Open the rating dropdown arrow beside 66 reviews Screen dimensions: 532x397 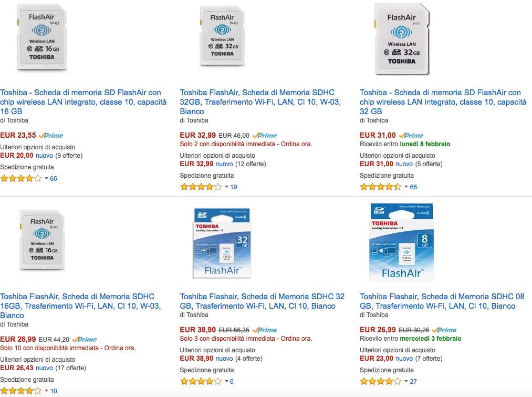tap(406, 187)
